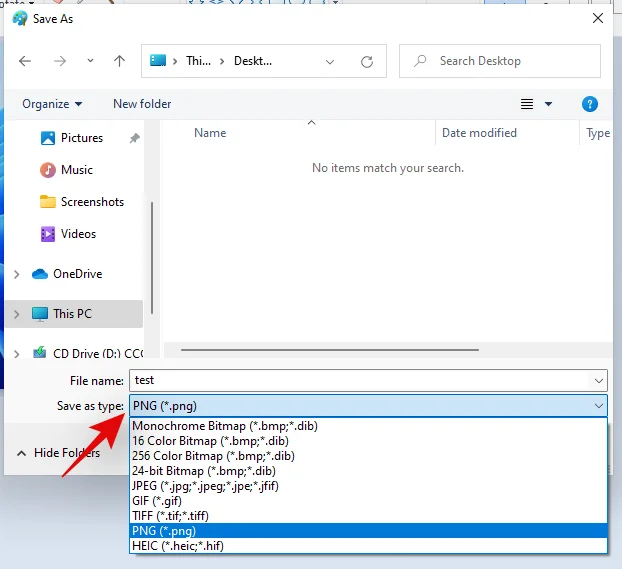Choose GIF file format
The height and width of the screenshot is (569, 622).
[x=368, y=501]
